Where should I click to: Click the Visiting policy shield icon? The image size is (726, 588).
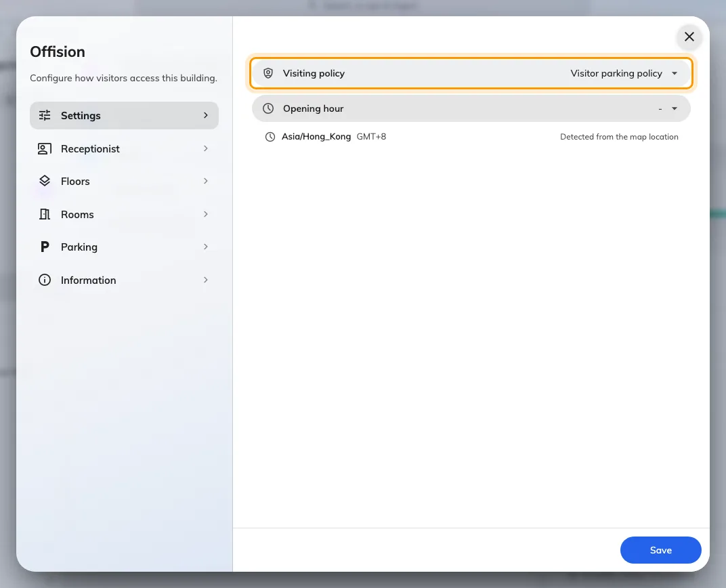coord(268,73)
